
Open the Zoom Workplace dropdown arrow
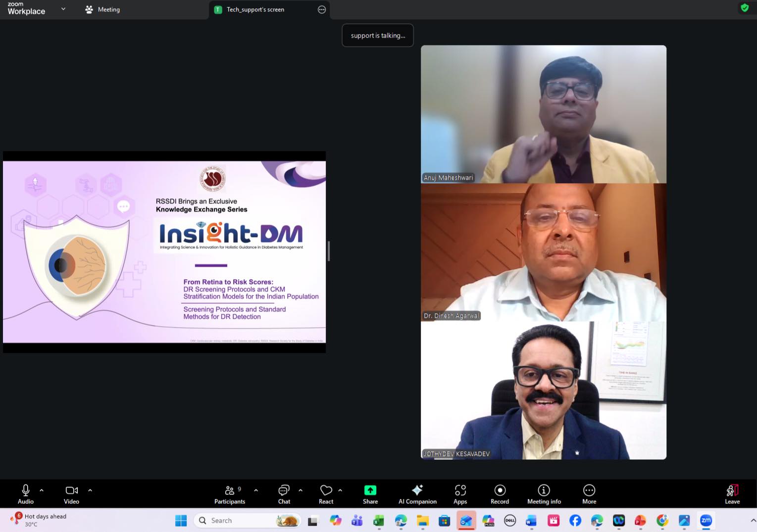[63, 9]
